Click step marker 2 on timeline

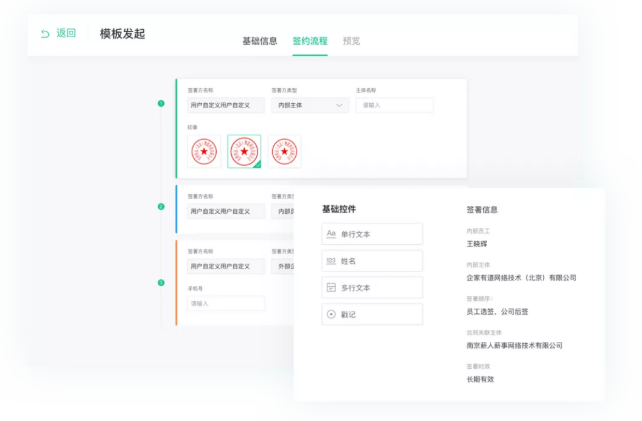pos(161,206)
